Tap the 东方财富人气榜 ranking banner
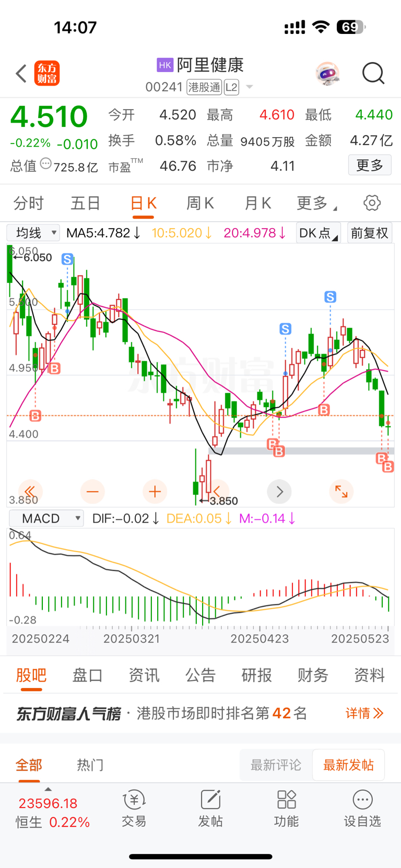The height and width of the screenshot is (868, 401). coord(200,714)
